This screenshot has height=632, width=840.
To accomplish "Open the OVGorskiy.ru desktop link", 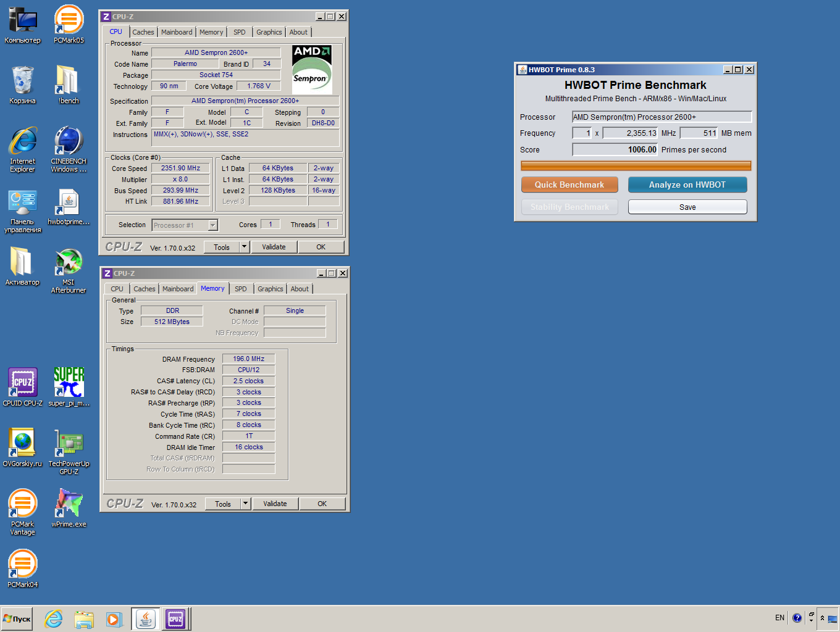I will [23, 447].
